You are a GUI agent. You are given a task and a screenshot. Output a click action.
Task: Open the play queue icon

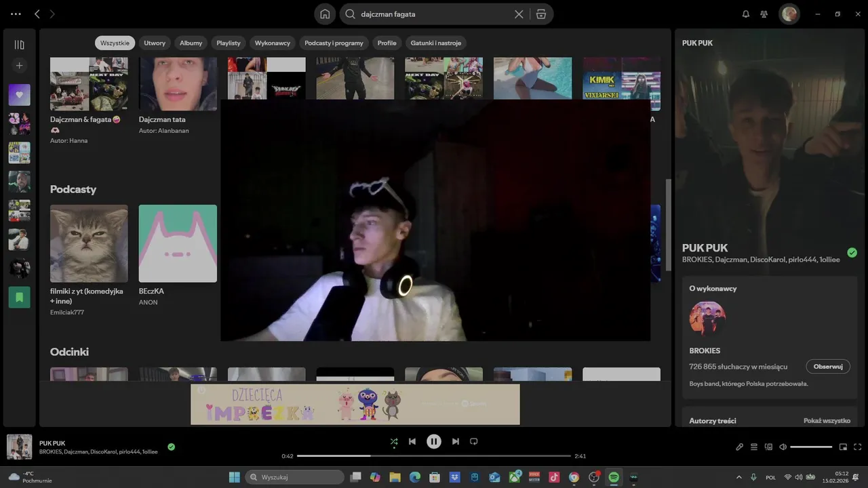[x=754, y=447]
